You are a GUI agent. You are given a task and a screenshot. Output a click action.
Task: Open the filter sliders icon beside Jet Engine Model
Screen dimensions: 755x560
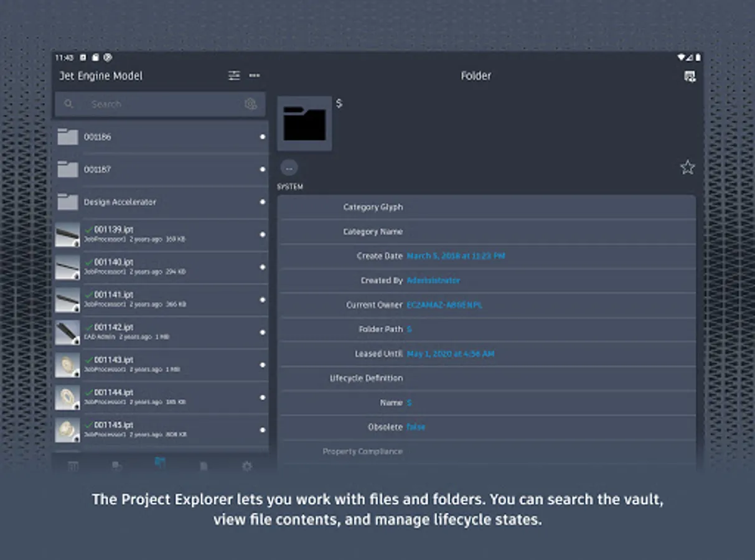pyautogui.click(x=234, y=75)
